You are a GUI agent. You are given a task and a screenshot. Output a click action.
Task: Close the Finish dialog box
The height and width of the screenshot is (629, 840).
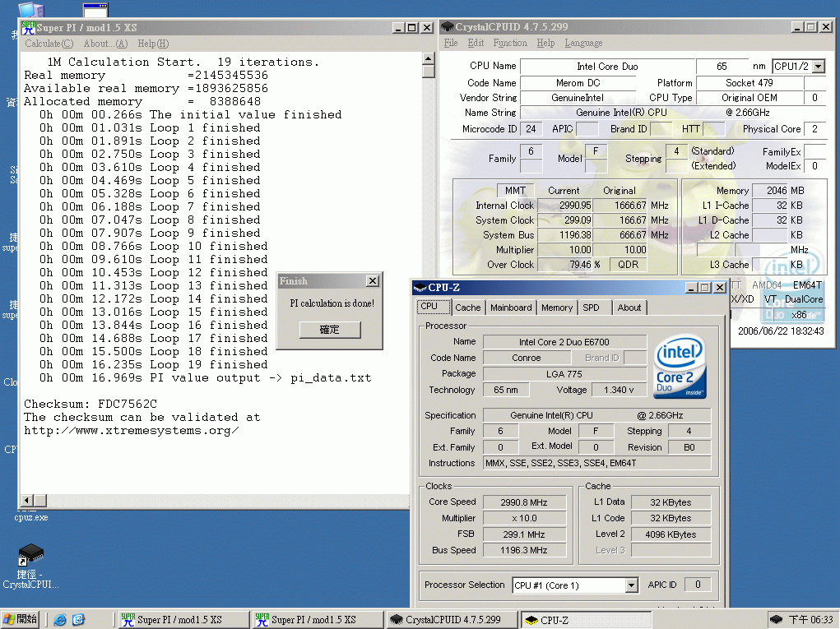[373, 281]
